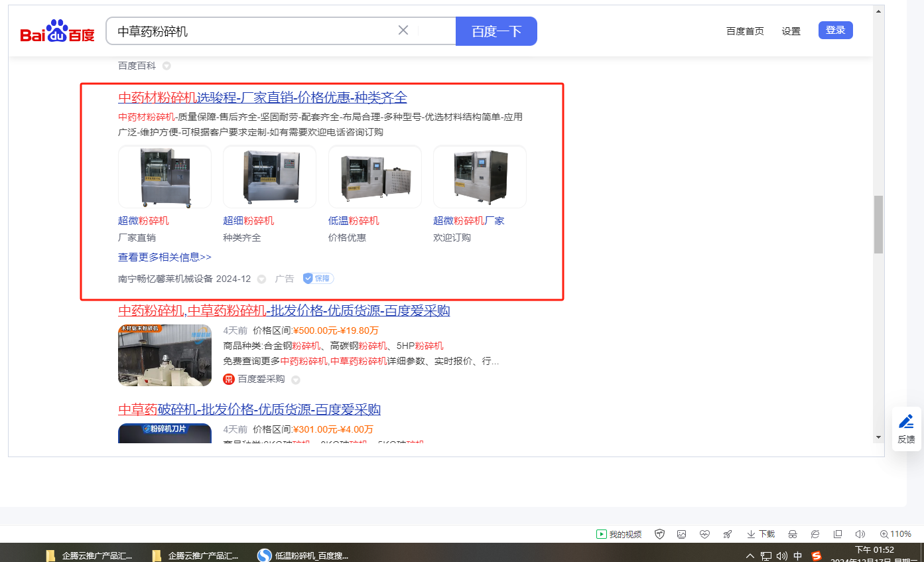Click the security shield icon in status bar
This screenshot has width=924, height=562.
click(x=659, y=534)
